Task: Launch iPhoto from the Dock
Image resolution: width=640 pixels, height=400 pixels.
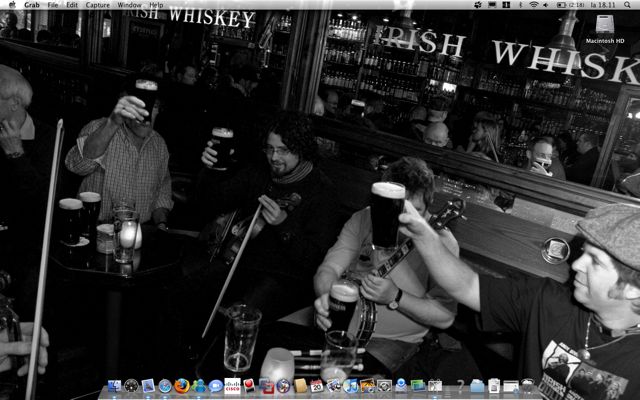Action: (367, 386)
